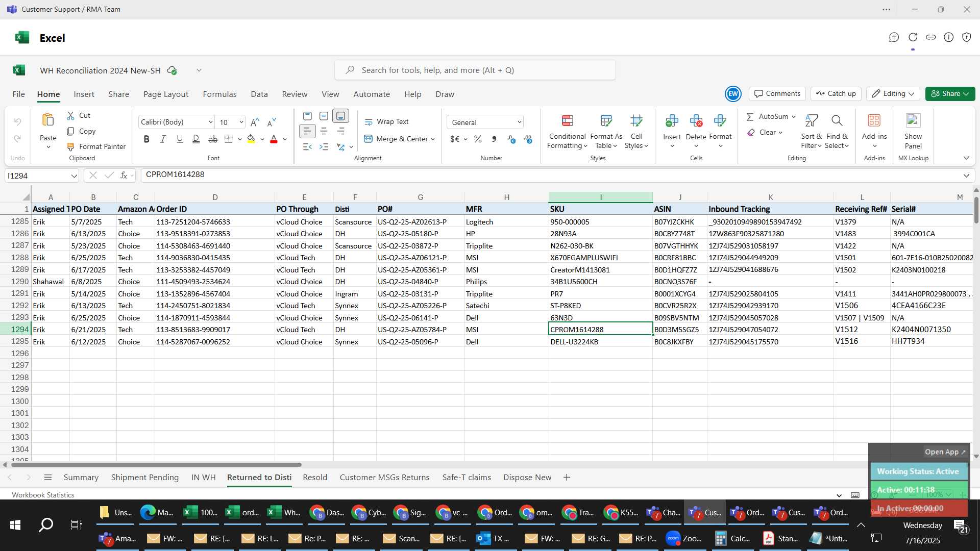Viewport: 980px width, 551px height.
Task: Expand Merge & Center options arrow
Action: pyautogui.click(x=433, y=139)
